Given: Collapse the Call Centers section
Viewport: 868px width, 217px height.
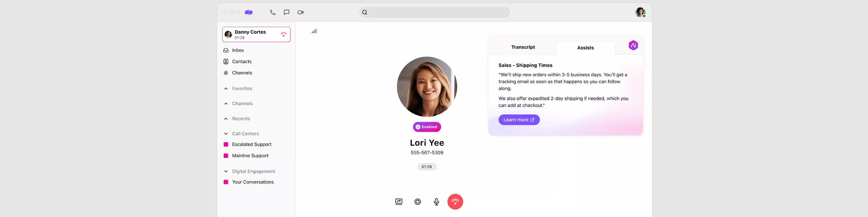Looking at the screenshot, I should [245, 134].
